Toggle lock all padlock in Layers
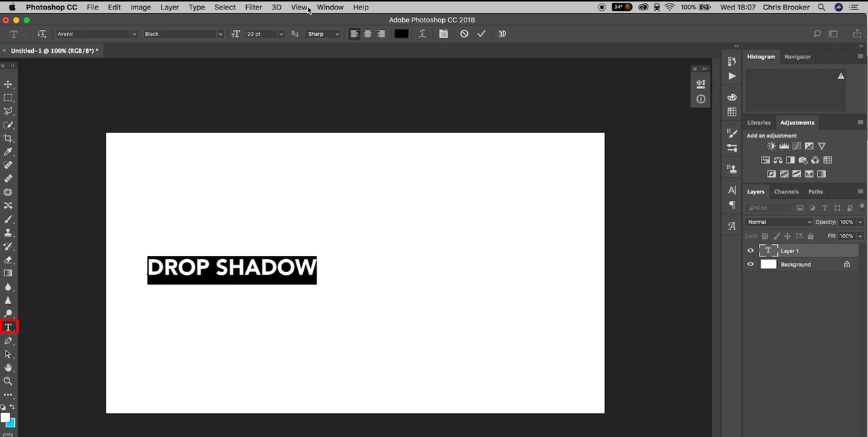 pos(810,236)
